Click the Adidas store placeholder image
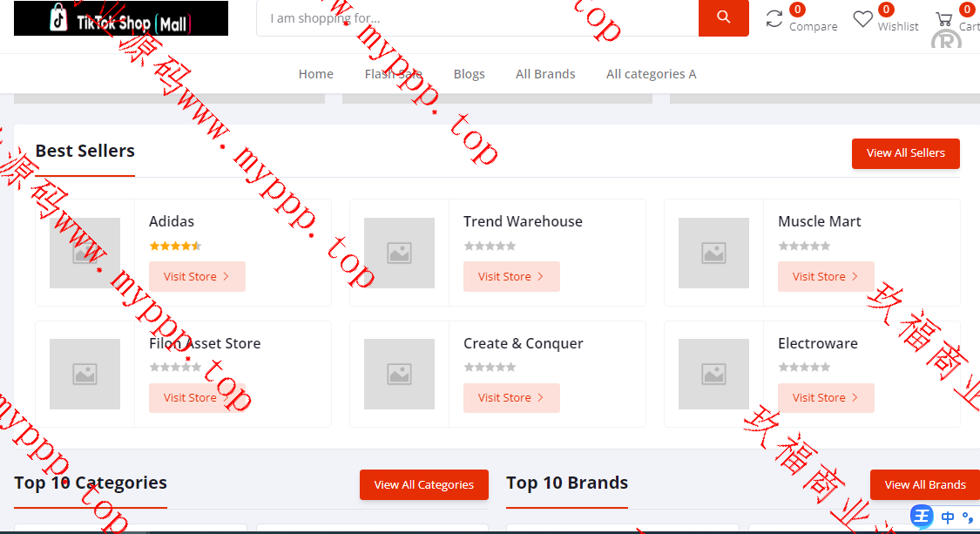Viewport: 980px width, 534px height. [x=85, y=253]
